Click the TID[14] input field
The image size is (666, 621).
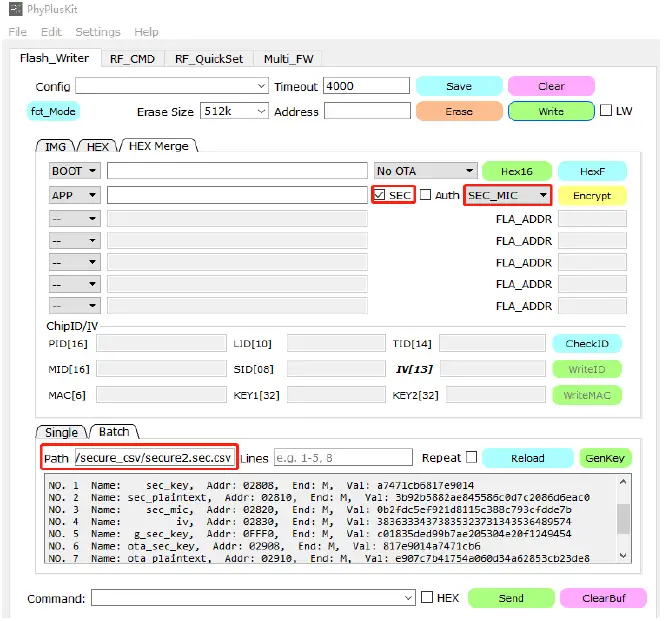click(492, 343)
